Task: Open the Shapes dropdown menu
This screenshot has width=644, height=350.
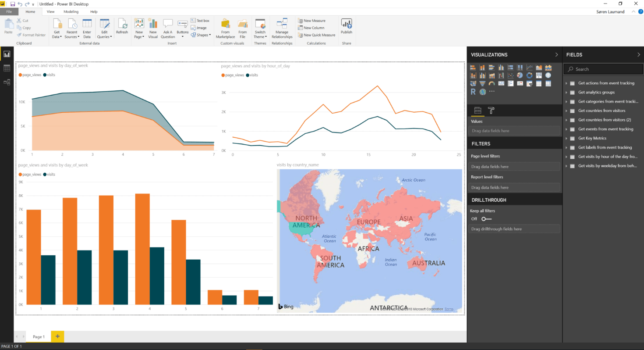Action: click(x=203, y=35)
